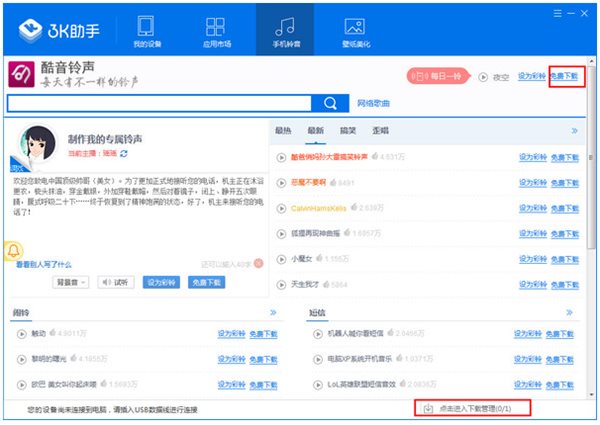Open the 网络歌曲 link
The width and height of the screenshot is (600, 425).
tap(373, 103)
